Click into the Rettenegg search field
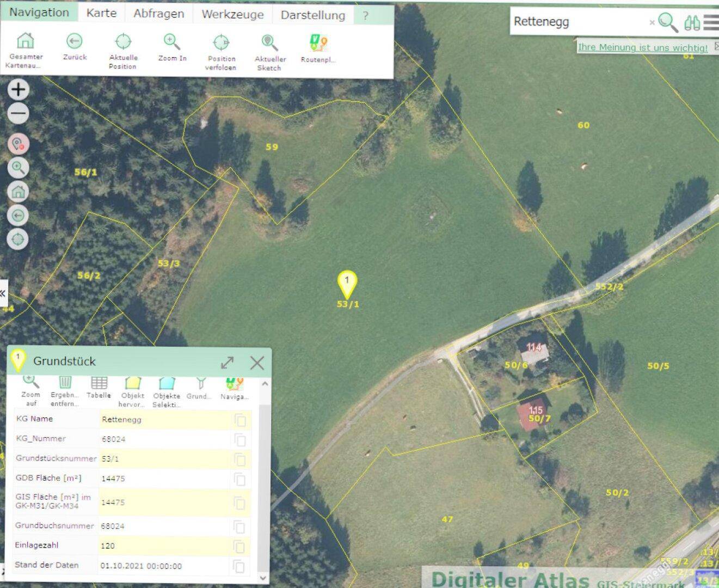 (x=580, y=22)
